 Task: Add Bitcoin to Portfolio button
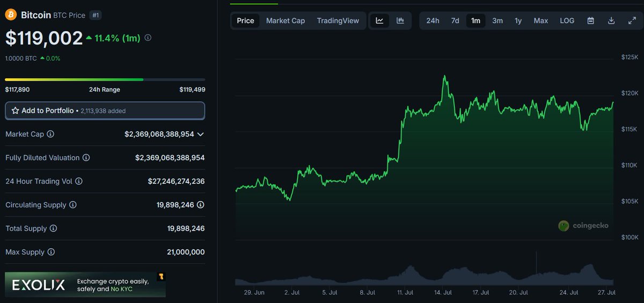105,110
